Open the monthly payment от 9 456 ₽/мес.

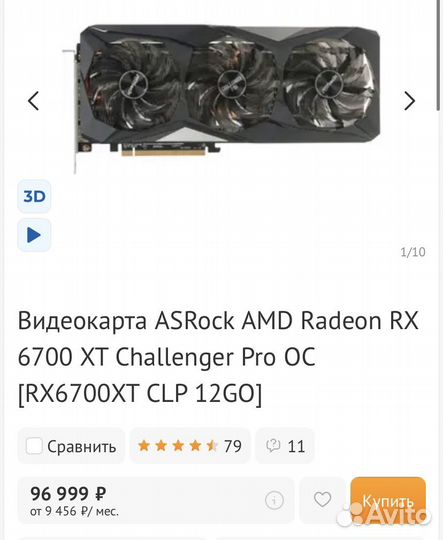click(74, 511)
